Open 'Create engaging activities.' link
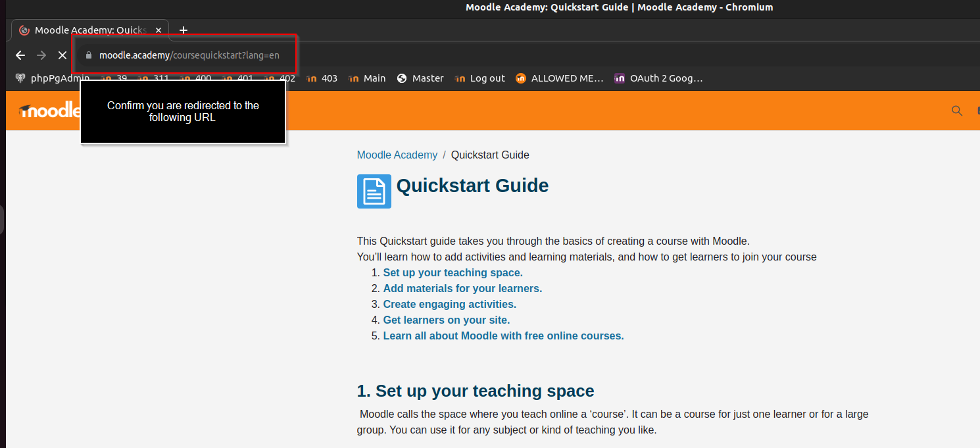 click(x=450, y=304)
